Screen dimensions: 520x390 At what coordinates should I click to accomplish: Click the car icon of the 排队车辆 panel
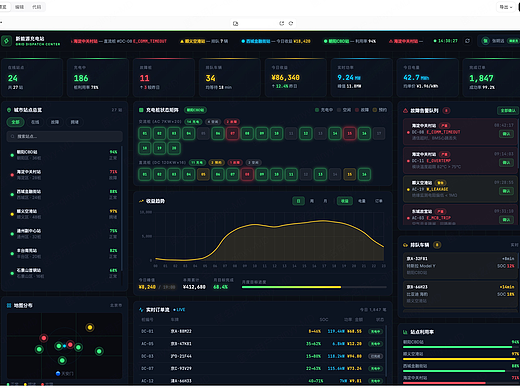405,245
